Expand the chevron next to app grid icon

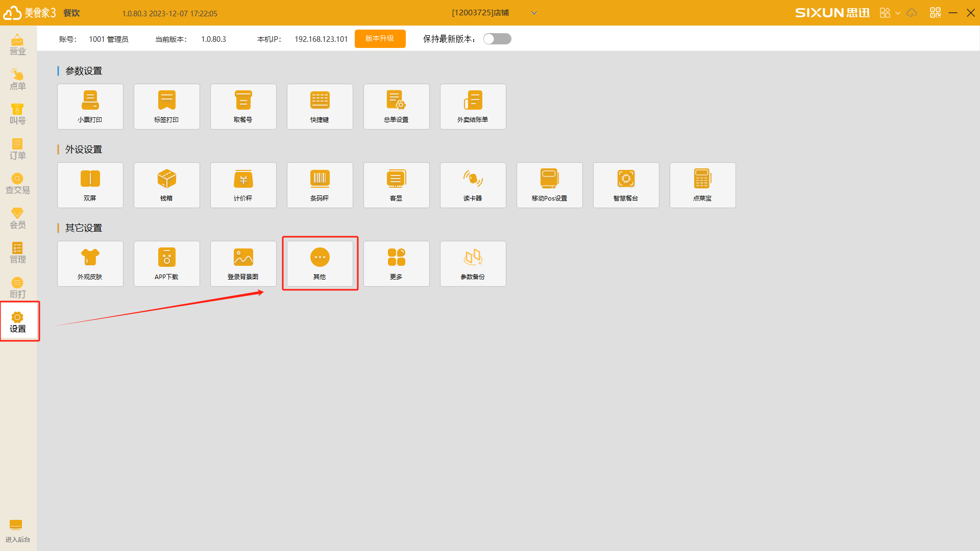pos(898,13)
